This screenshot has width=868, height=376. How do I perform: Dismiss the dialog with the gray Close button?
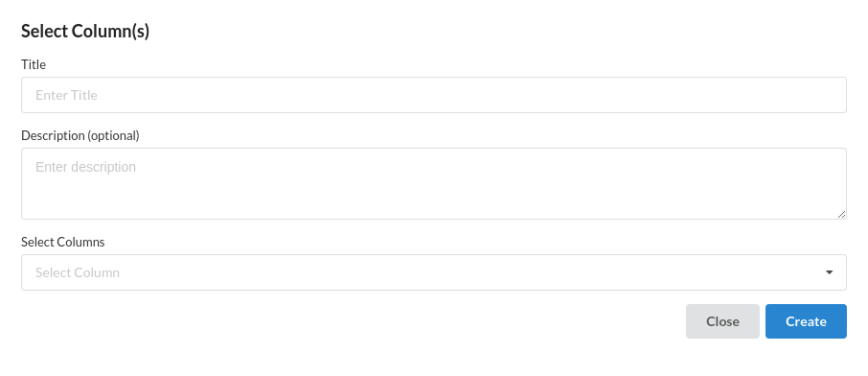[722, 321]
